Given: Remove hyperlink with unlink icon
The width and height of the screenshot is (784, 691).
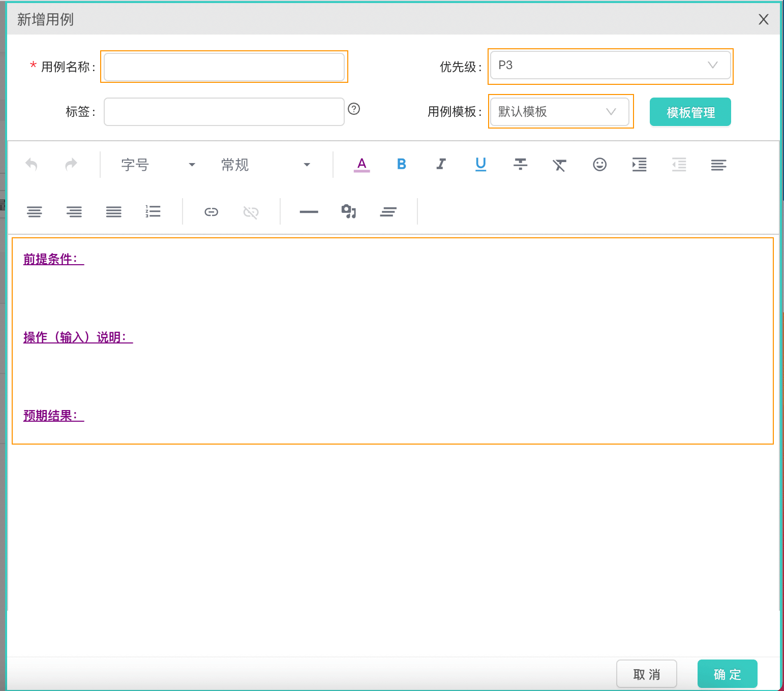Looking at the screenshot, I should [251, 212].
